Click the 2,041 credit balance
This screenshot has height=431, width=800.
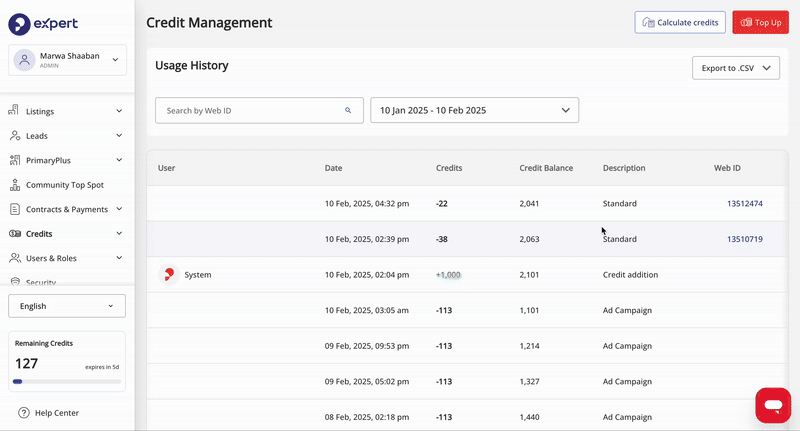point(529,204)
